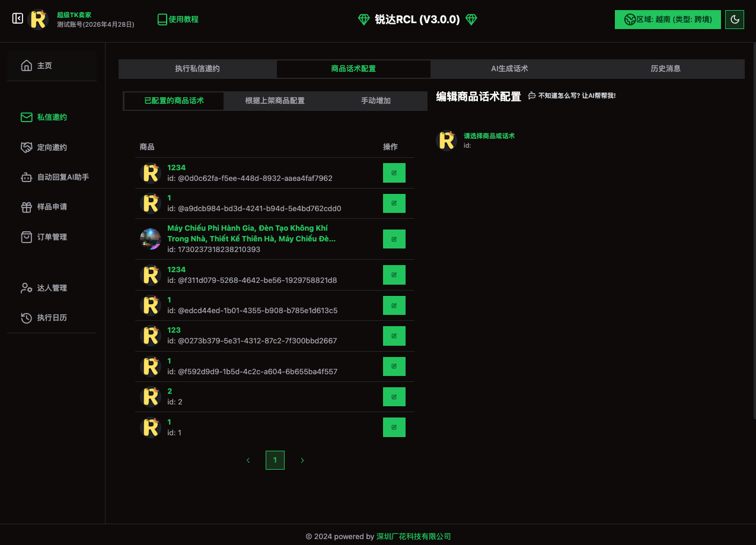The image size is (756, 545).
Task: Switch to the 执行私信邀约 tab
Action: click(x=197, y=69)
